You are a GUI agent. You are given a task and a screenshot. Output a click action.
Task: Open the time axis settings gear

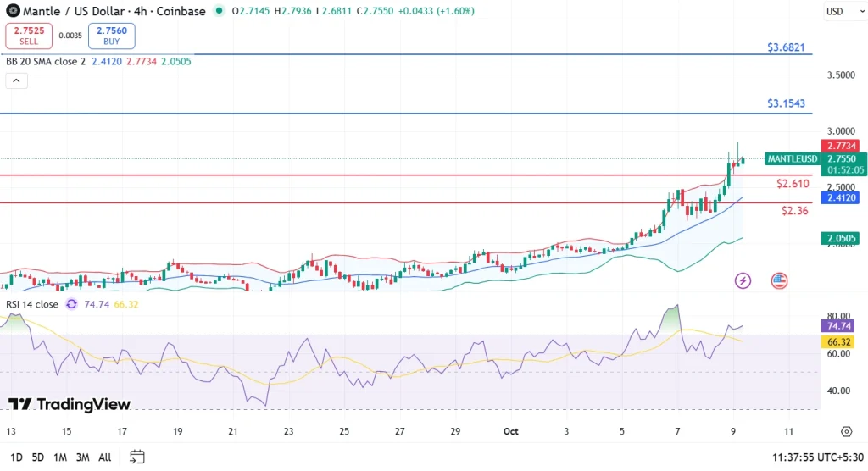coord(846,431)
